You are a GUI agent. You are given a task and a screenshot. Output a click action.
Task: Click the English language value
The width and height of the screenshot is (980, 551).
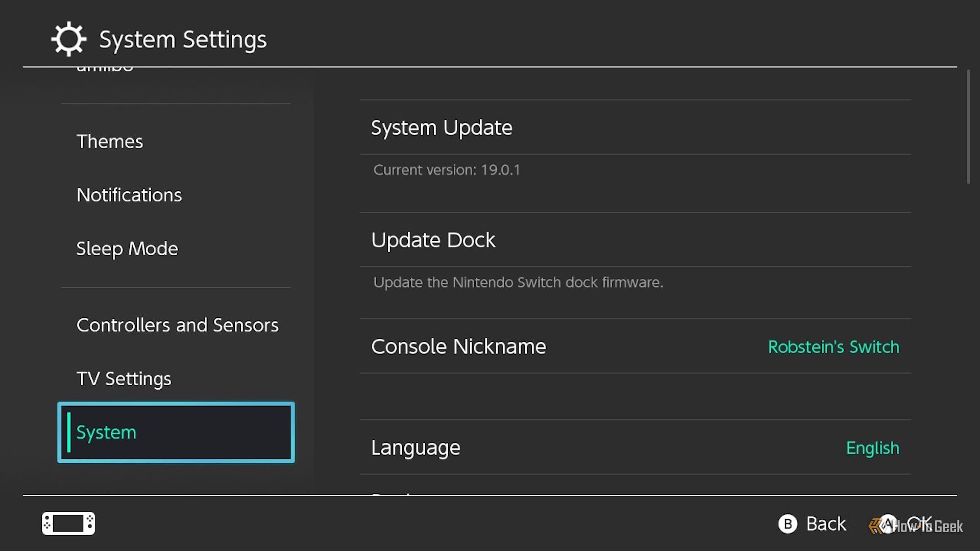(873, 448)
